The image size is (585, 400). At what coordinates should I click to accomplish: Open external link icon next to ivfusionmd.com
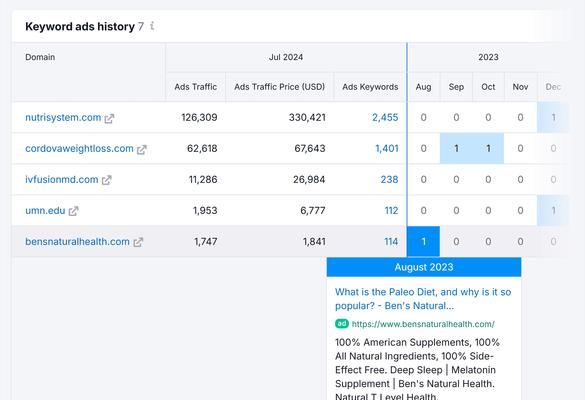107,181
